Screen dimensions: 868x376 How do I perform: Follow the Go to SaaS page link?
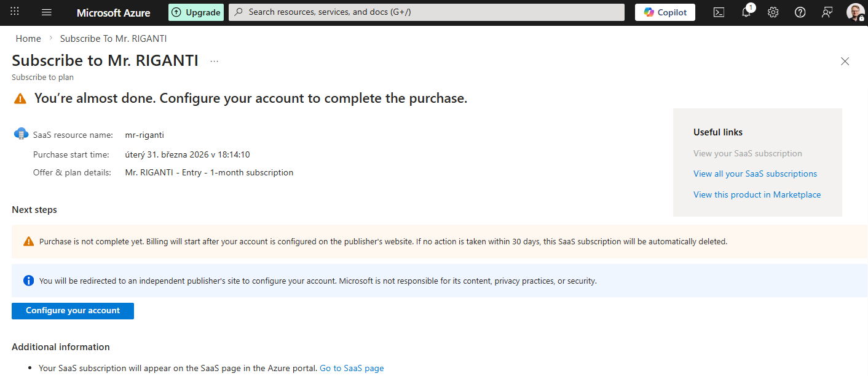coord(352,368)
